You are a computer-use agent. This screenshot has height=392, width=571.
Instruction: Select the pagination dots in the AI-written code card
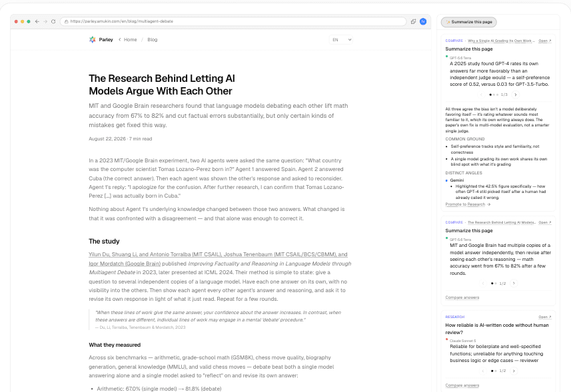(494, 371)
